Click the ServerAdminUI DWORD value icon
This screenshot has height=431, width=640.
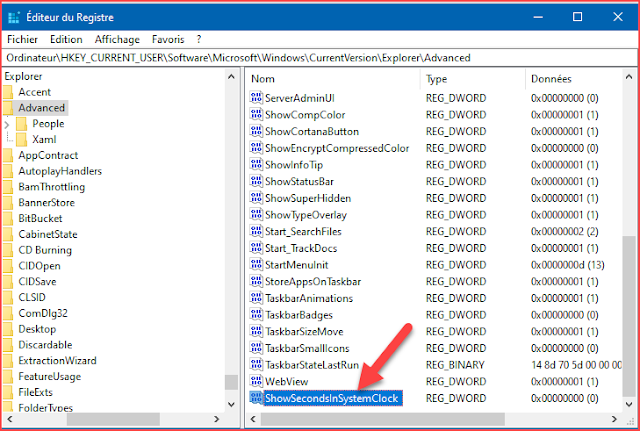[x=256, y=98]
